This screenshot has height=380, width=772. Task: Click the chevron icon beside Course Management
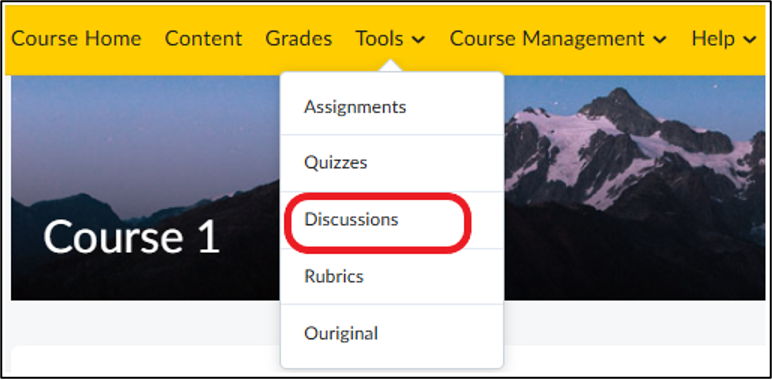tap(660, 40)
